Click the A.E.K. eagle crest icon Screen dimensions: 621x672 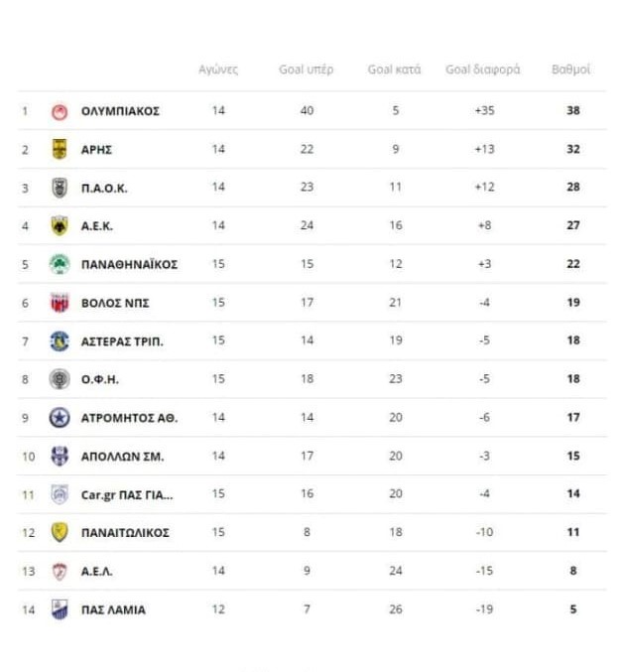pos(60,226)
